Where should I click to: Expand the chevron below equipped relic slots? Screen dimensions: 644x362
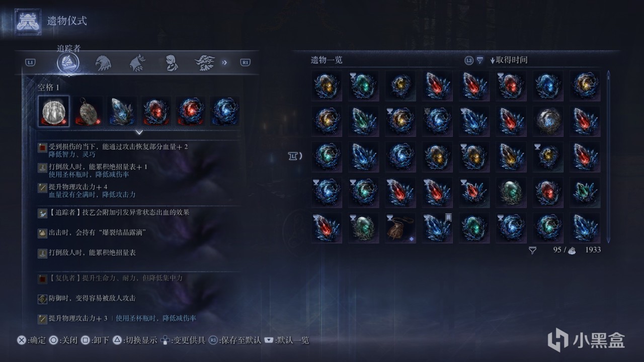(139, 132)
